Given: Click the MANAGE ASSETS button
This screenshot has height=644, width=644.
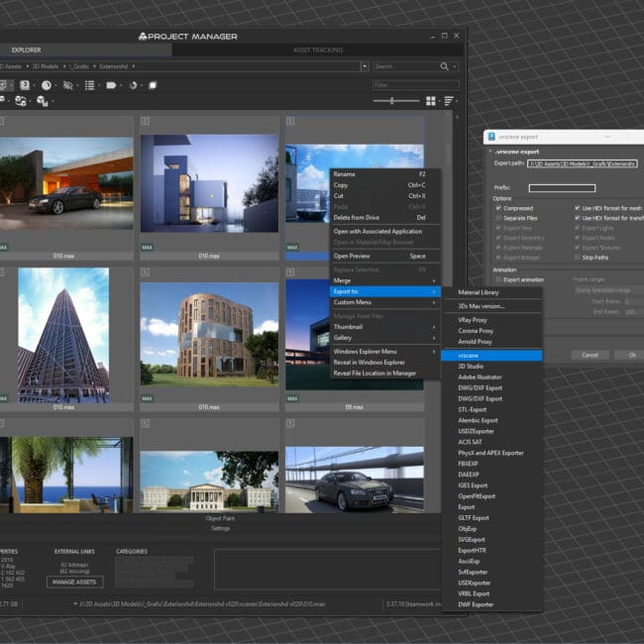Looking at the screenshot, I should 74,582.
